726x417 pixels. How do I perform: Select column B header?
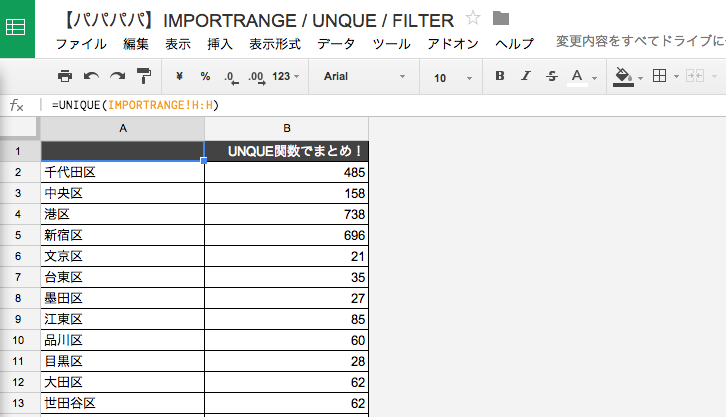click(x=287, y=129)
